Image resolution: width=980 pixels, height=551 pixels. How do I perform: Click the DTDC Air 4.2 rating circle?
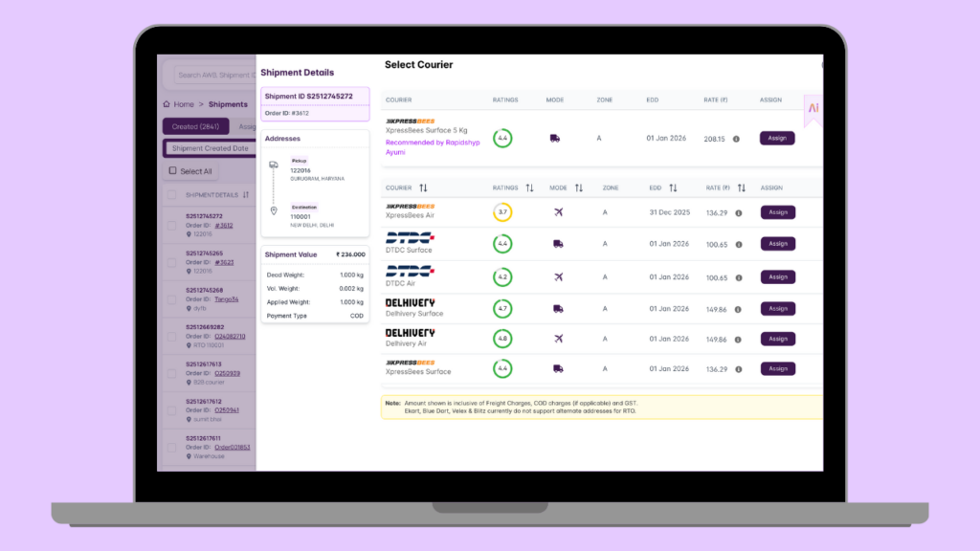coord(502,276)
